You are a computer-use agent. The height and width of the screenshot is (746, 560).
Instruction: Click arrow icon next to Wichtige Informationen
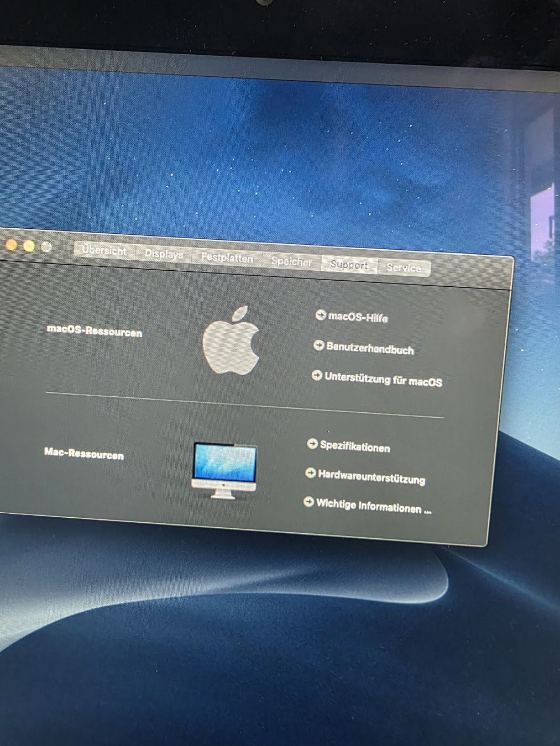pyautogui.click(x=308, y=502)
